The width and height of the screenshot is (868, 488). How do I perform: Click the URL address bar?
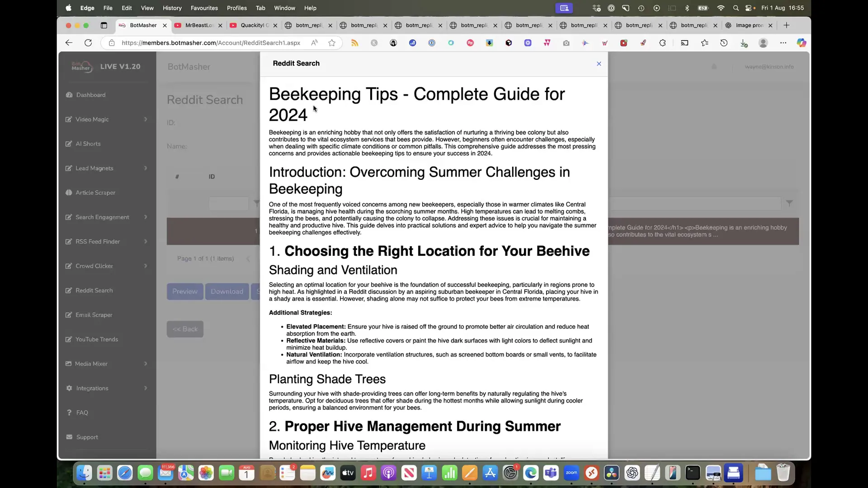pyautogui.click(x=211, y=42)
